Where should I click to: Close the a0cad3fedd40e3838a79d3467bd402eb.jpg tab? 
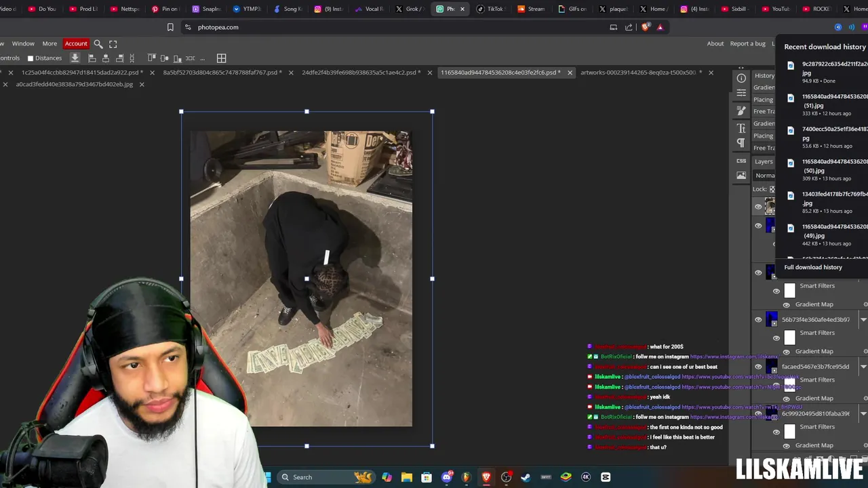(x=142, y=85)
